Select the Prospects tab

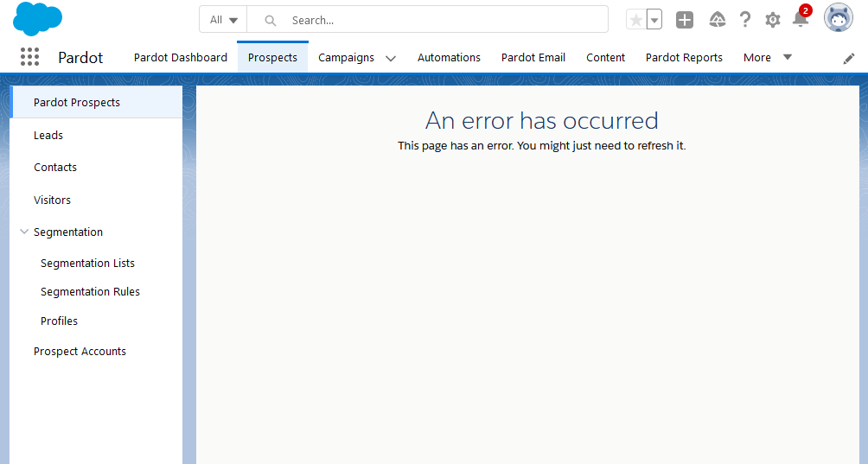(x=272, y=58)
